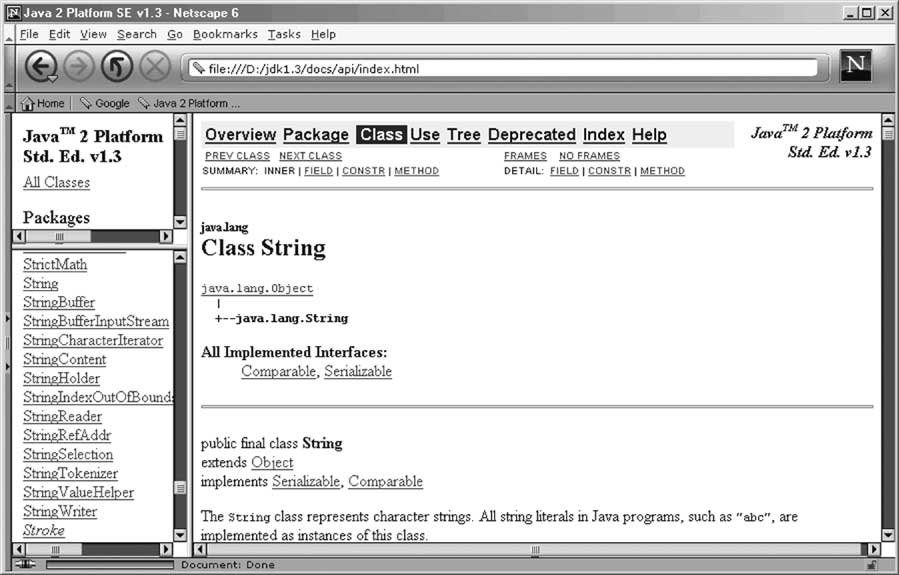The width and height of the screenshot is (899, 575).
Task: Click the packages frame horizontal scrollbar thumb
Action: coord(58,236)
